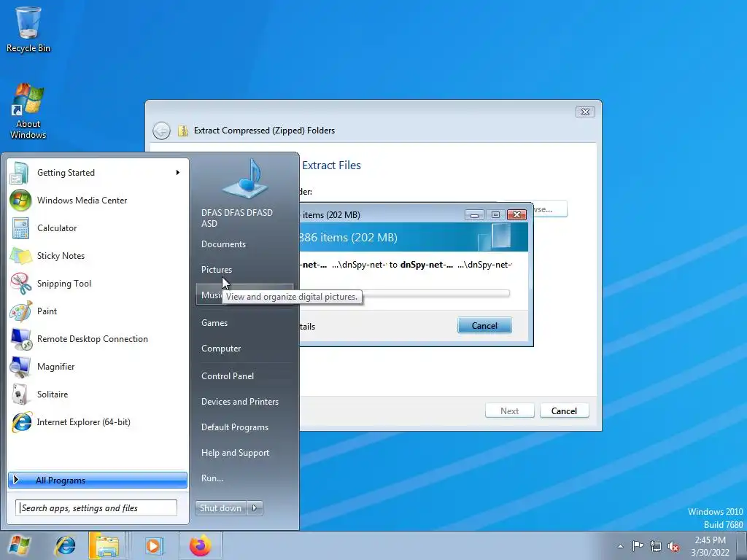Expand the Getting Started submenu arrow
The image size is (747, 560).
click(178, 172)
